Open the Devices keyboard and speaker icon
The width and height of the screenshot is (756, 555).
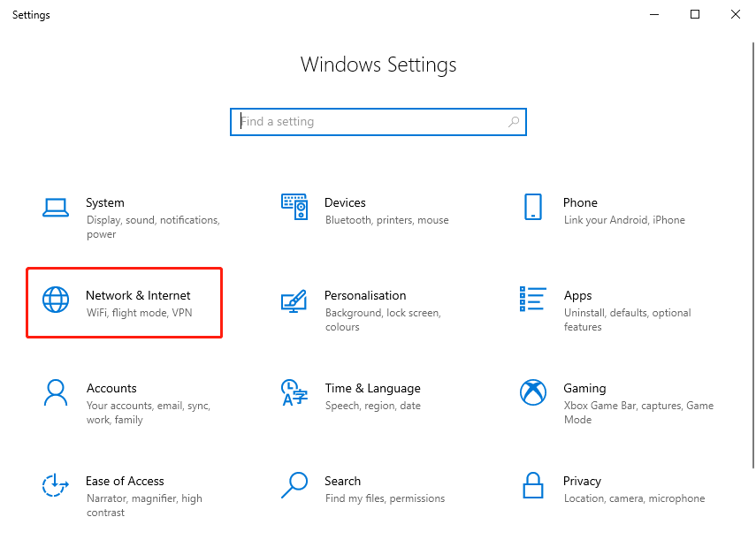pyautogui.click(x=294, y=207)
